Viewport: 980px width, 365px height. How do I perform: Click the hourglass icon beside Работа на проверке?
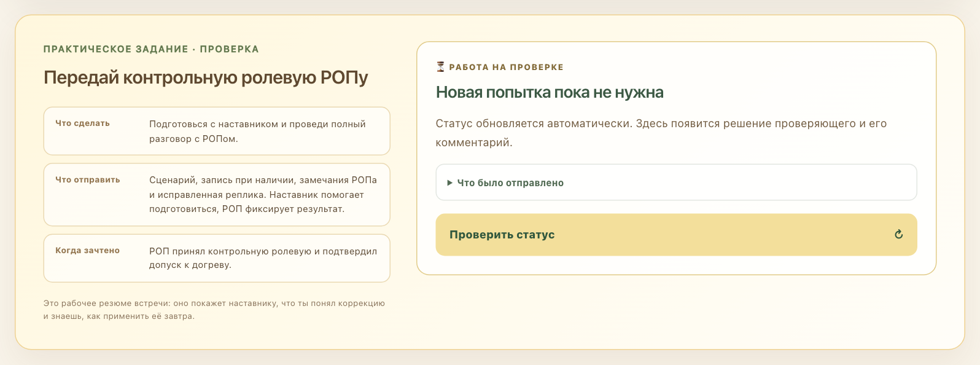pos(440,66)
